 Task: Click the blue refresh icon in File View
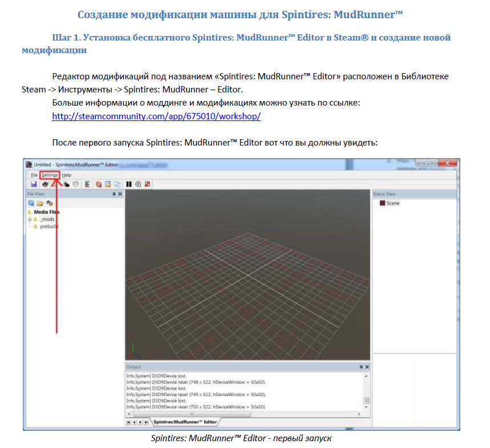coord(31,203)
